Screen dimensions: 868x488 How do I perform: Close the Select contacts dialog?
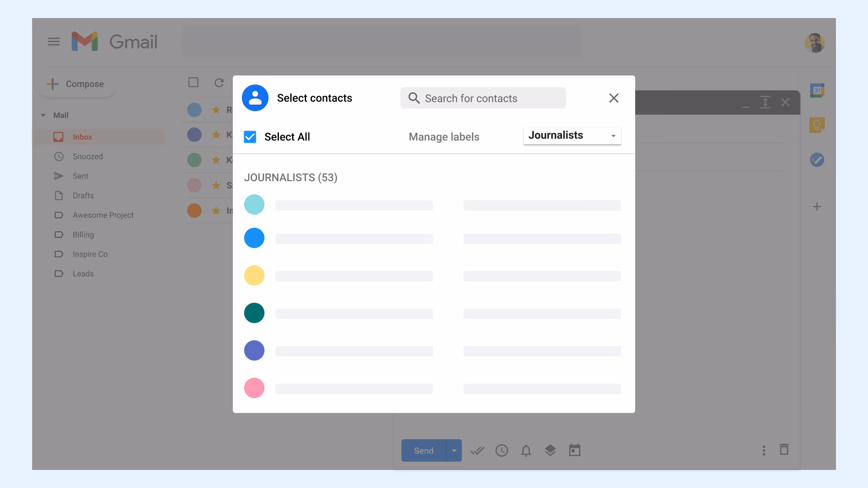[613, 98]
